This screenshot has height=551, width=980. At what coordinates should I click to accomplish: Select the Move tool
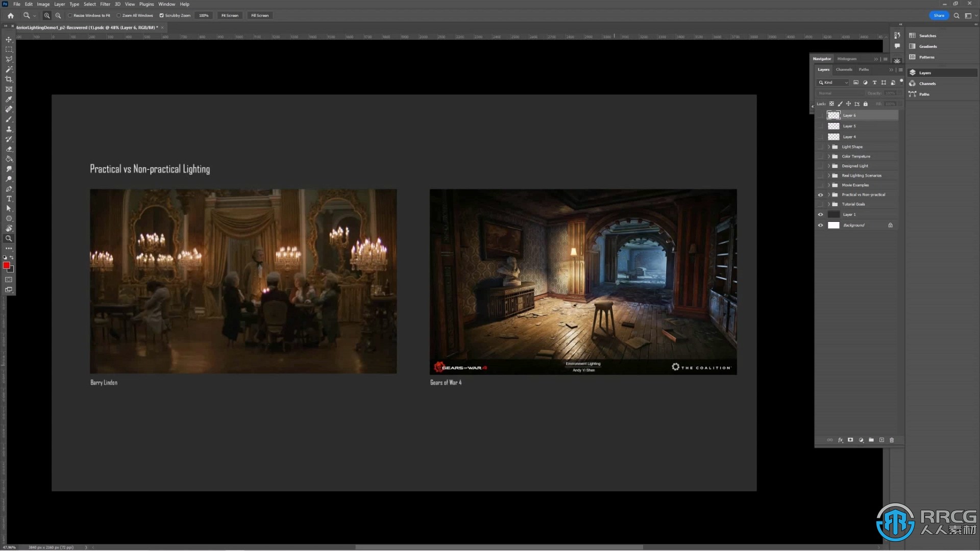(x=9, y=39)
